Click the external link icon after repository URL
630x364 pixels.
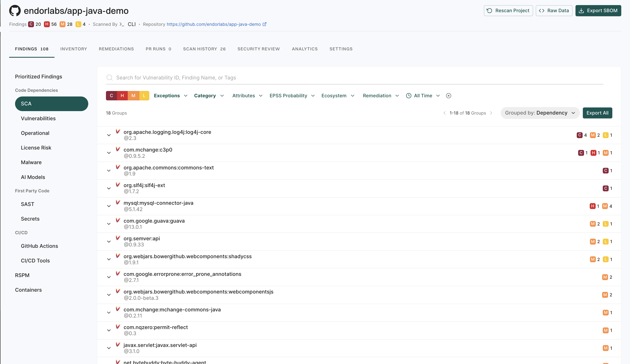265,24
